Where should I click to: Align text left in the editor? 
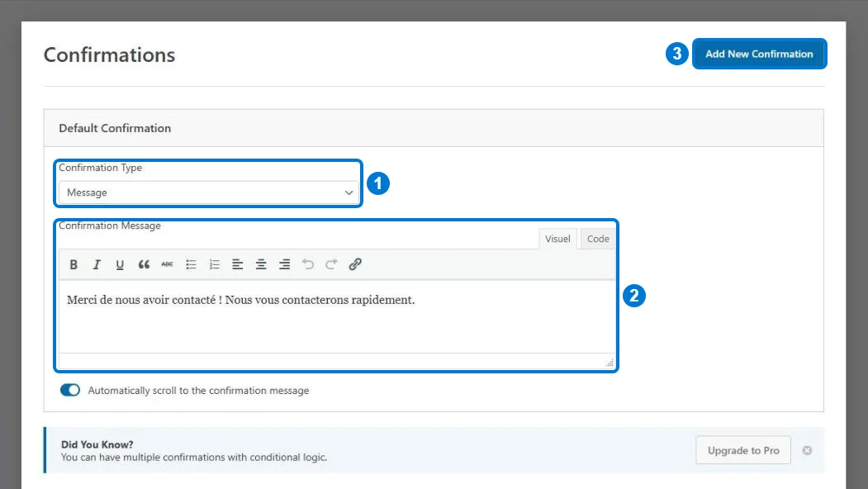(x=238, y=264)
